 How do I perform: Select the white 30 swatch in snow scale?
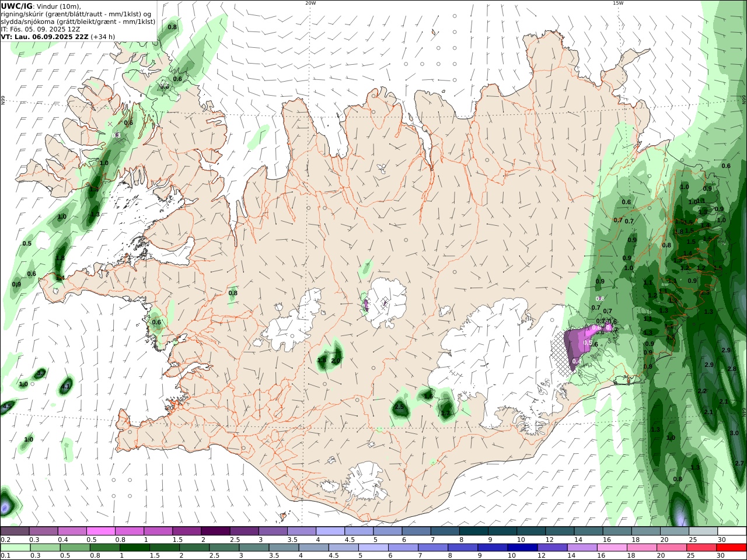pos(732,531)
